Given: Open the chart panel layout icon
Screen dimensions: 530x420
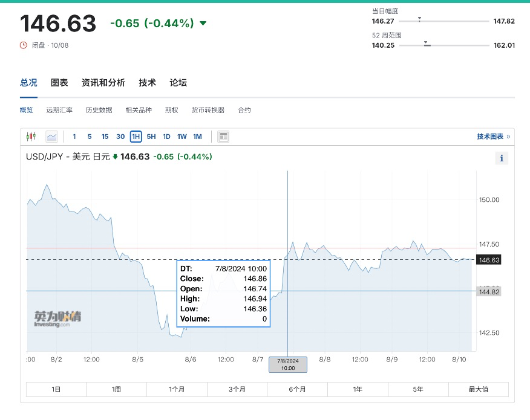Looking at the screenshot, I should (x=223, y=136).
